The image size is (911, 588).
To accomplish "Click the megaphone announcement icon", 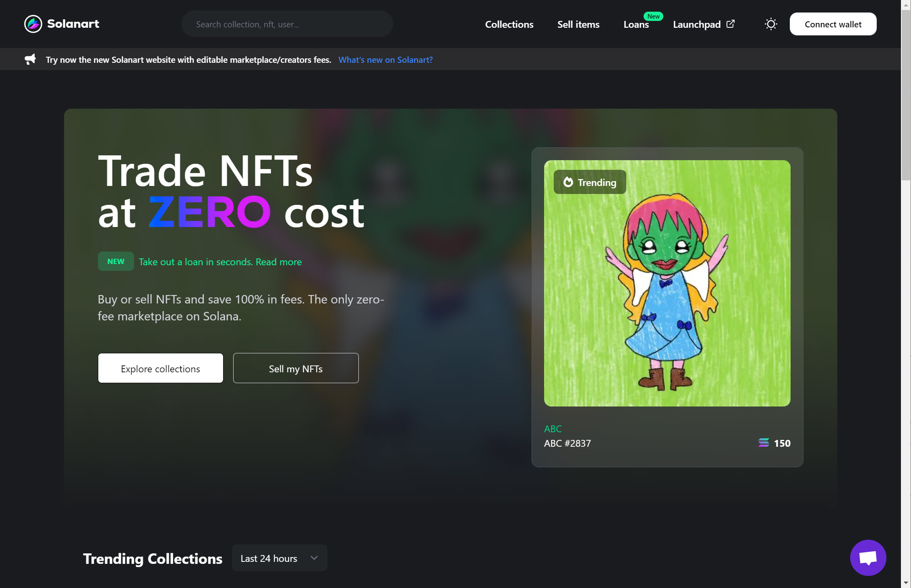I will pos(30,60).
